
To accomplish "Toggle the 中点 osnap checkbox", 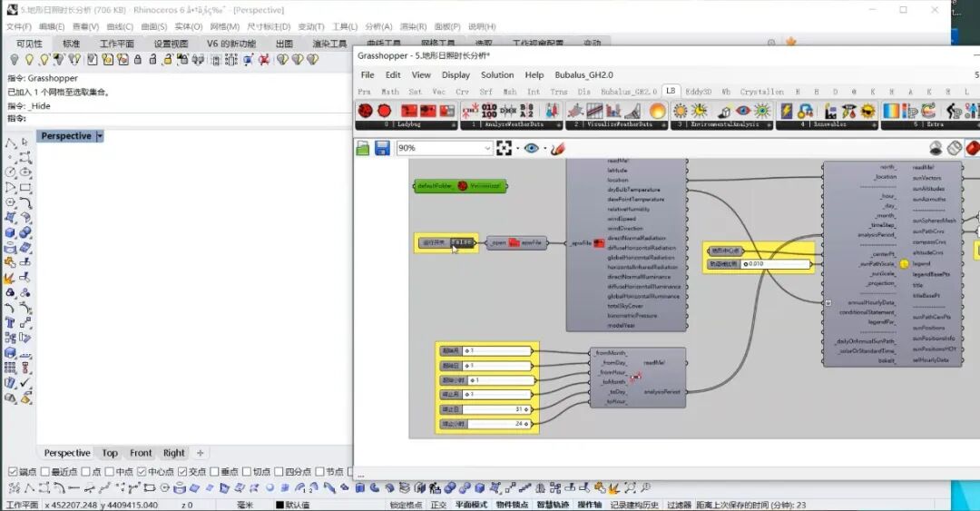I will [110, 472].
